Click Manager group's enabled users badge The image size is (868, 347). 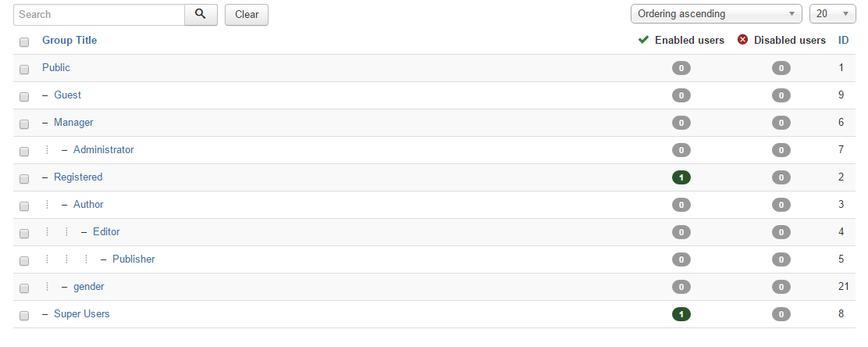click(681, 123)
